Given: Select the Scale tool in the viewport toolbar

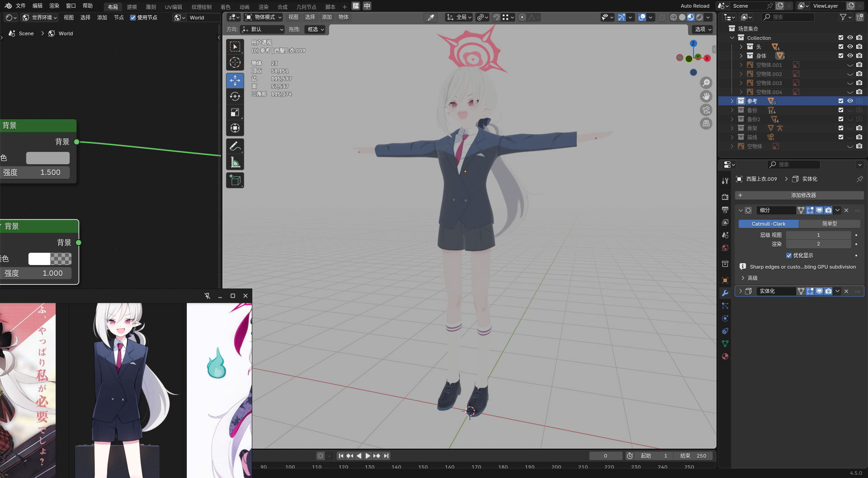Looking at the screenshot, I should tap(235, 112).
